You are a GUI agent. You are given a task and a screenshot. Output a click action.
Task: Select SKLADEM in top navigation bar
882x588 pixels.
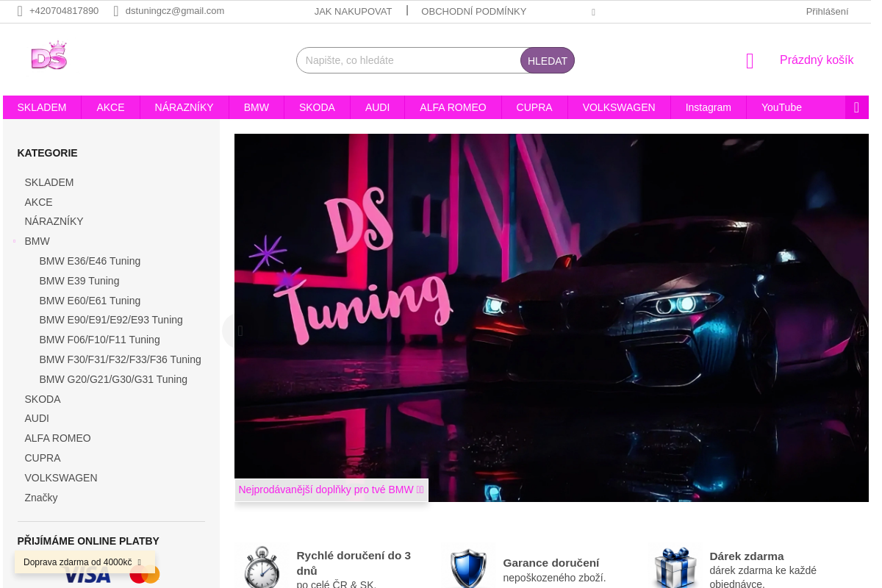(42, 107)
